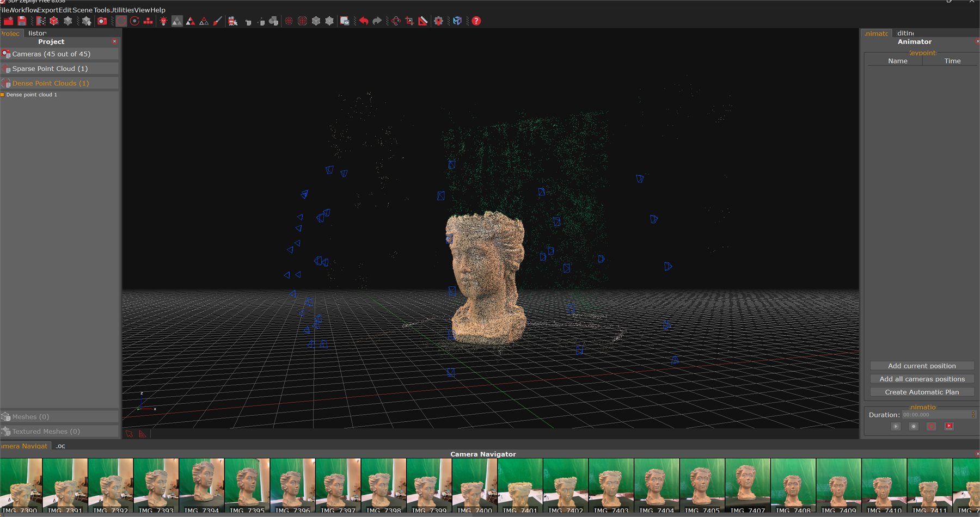Image resolution: width=980 pixels, height=517 pixels.
Task: Select the paintbrush tool icon
Action: tap(217, 21)
